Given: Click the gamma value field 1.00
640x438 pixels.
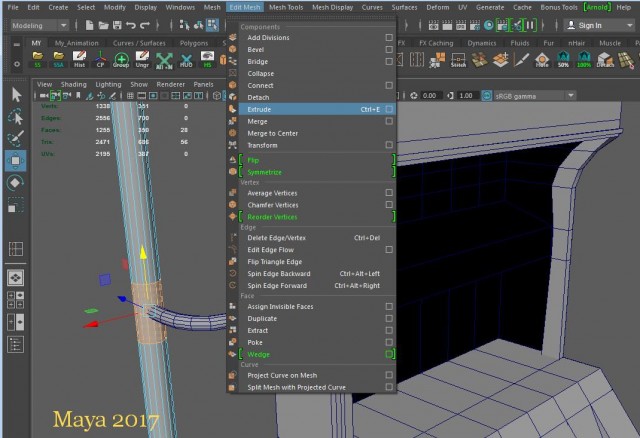Looking at the screenshot, I should [x=466, y=96].
